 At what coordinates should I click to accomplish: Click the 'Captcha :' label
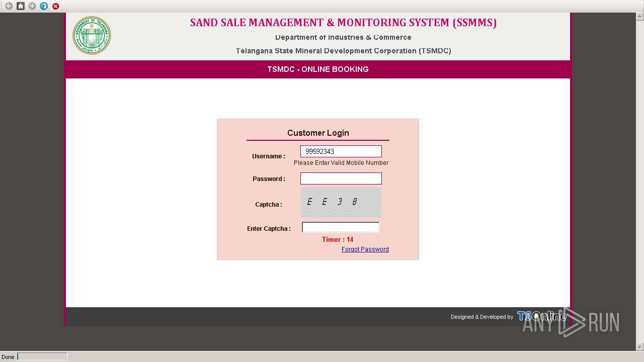[x=269, y=205]
